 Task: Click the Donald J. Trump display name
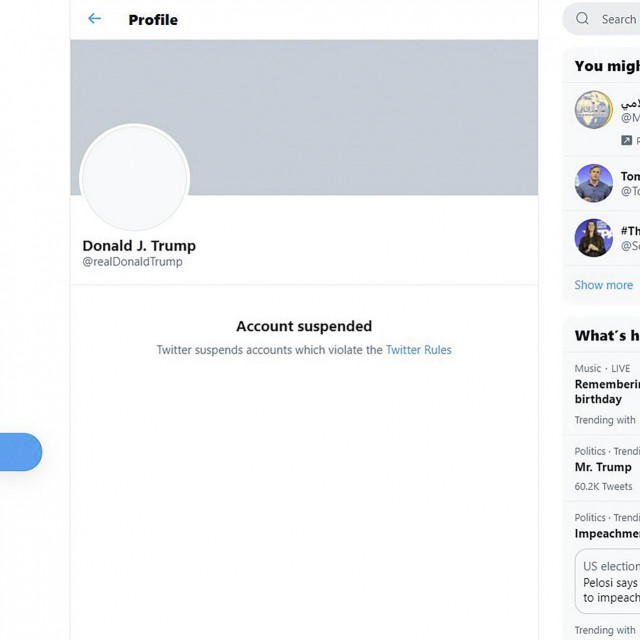pyautogui.click(x=139, y=245)
